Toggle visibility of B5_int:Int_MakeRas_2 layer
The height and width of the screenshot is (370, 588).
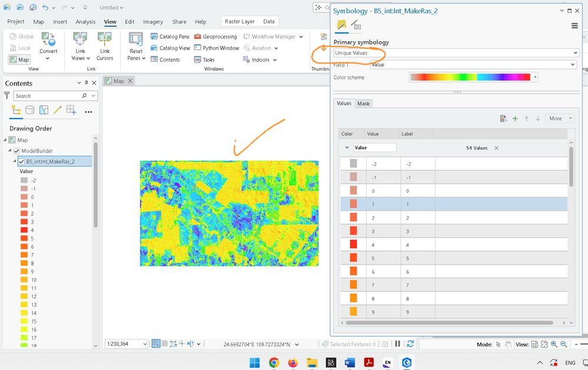[21, 161]
